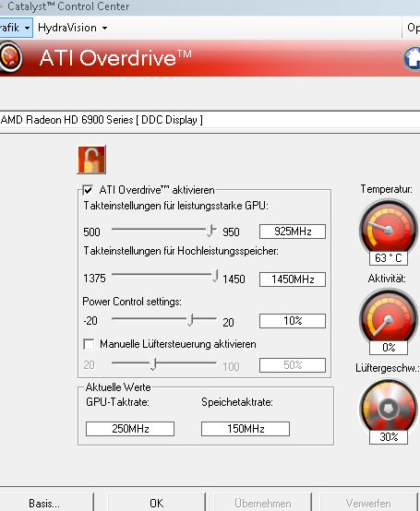Click the fan speed slider handle
This screenshot has height=511, width=420.
(153, 364)
